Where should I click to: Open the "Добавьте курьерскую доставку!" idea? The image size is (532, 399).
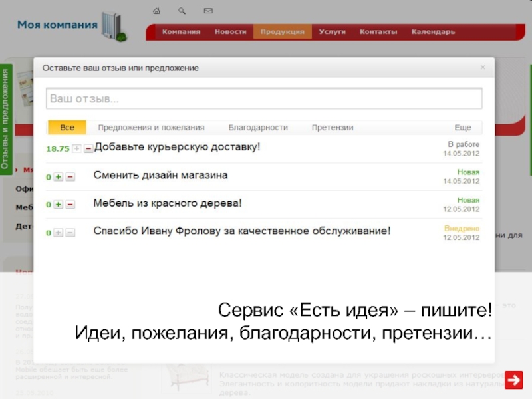pyautogui.click(x=177, y=146)
